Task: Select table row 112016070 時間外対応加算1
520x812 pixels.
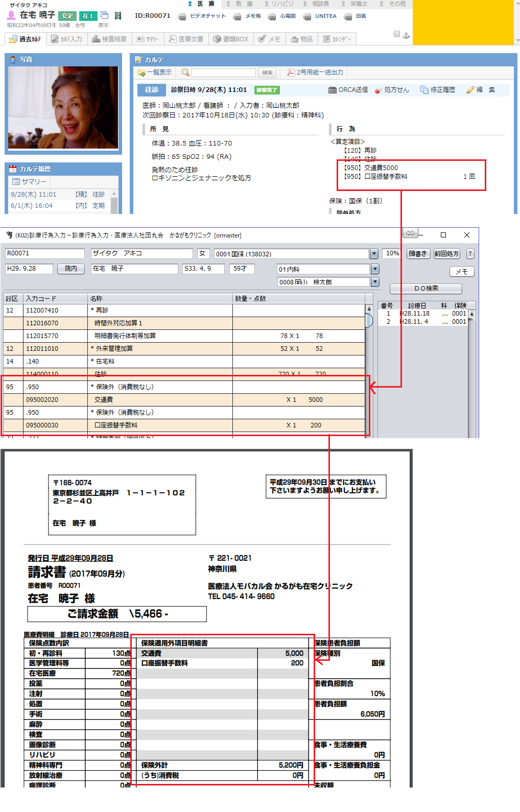Action: coord(184,323)
